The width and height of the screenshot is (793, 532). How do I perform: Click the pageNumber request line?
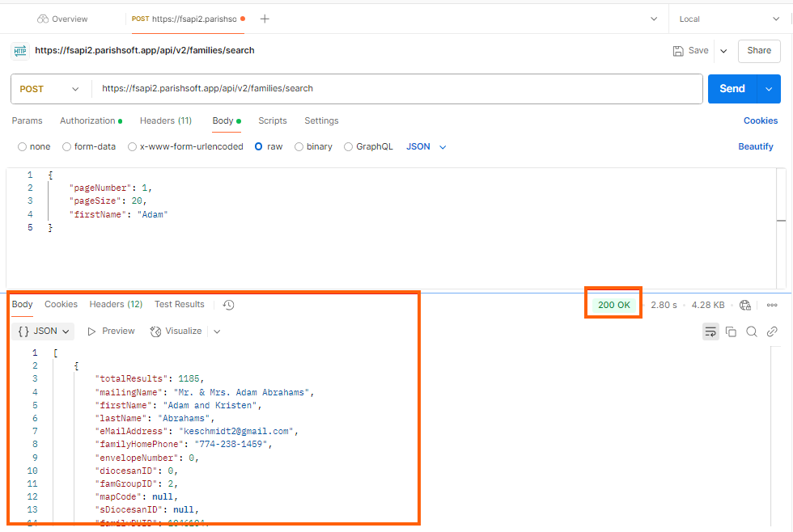(x=110, y=188)
